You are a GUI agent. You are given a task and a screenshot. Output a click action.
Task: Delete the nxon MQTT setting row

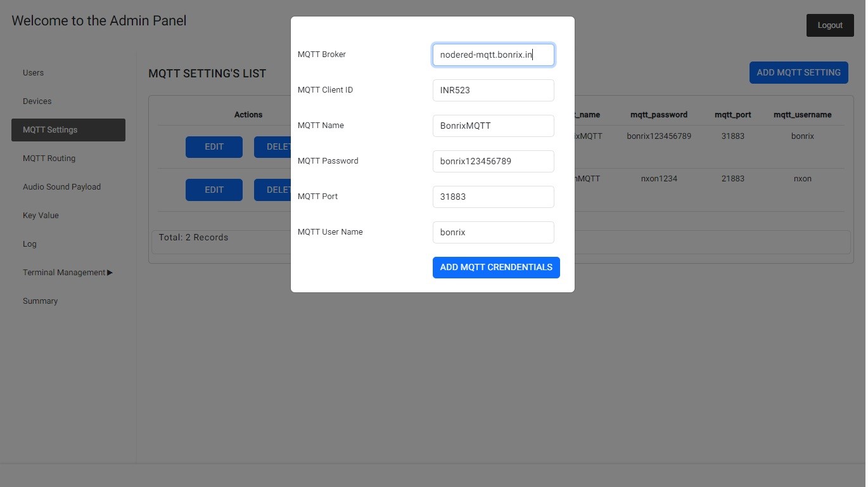coord(272,190)
